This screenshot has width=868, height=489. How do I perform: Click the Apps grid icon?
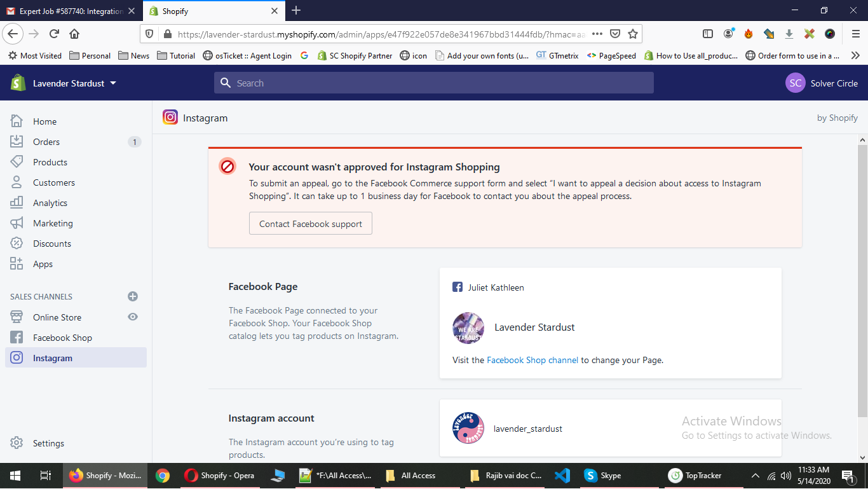17,264
